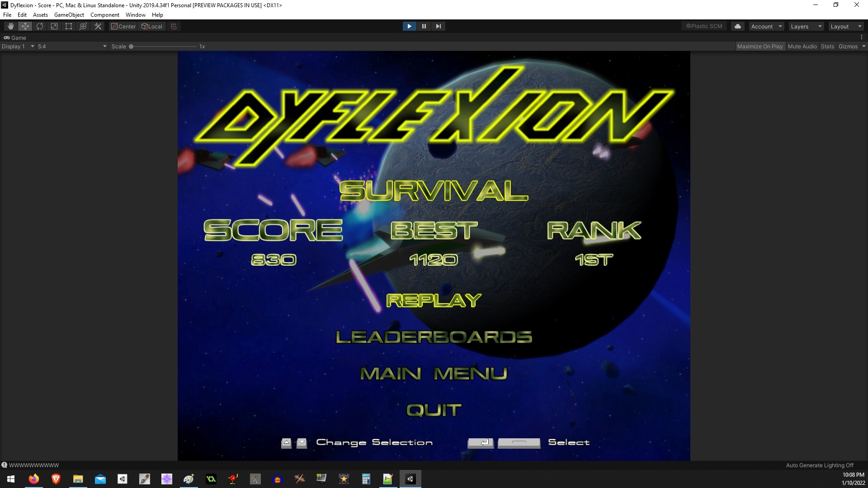Click the best score 1120
Screen dimensions: 868x488
[x=434, y=260]
